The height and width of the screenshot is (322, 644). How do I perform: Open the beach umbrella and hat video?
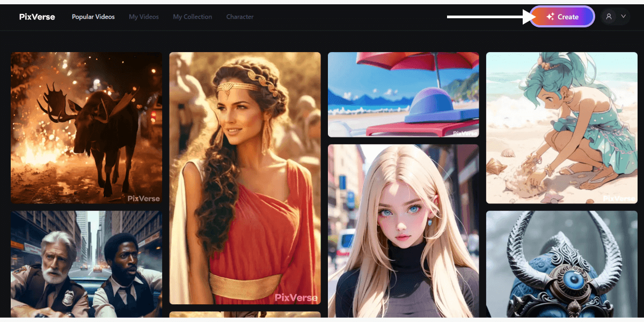point(403,94)
